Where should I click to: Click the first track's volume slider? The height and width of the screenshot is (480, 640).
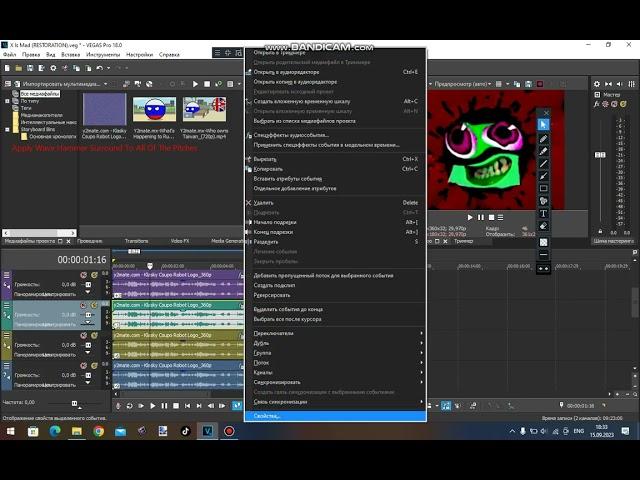88,284
